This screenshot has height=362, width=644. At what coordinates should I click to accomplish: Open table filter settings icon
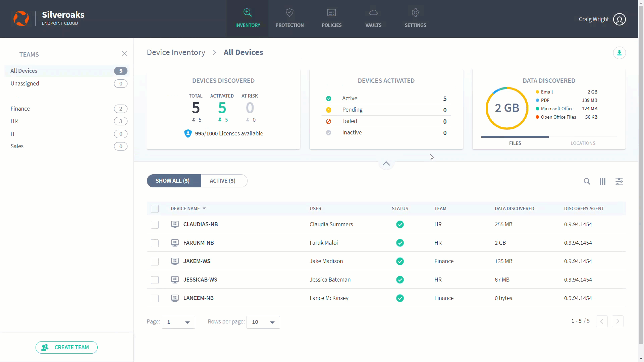[x=619, y=181]
